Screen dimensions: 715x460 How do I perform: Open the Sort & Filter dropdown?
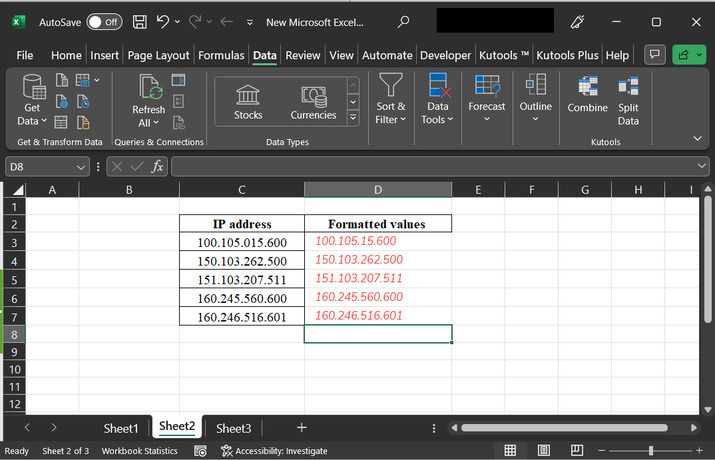[391, 113]
